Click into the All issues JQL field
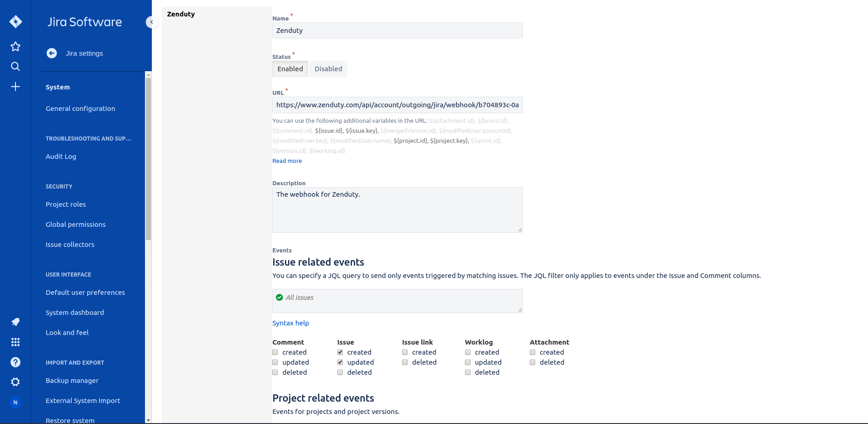This screenshot has height=424, width=868. coord(398,301)
